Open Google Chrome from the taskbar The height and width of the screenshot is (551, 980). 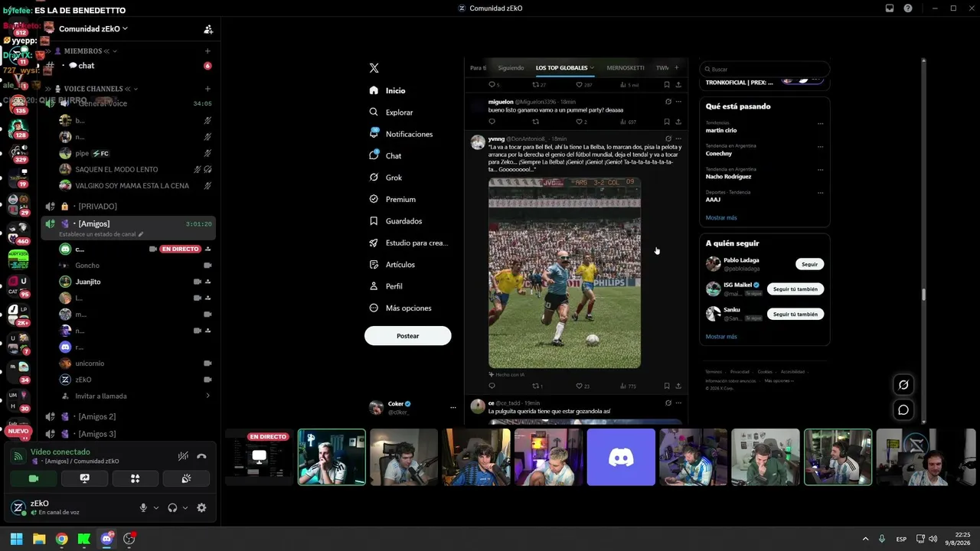coord(61,539)
